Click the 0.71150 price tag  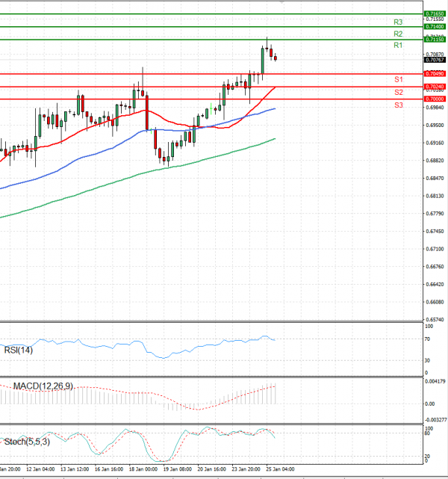tap(435, 40)
